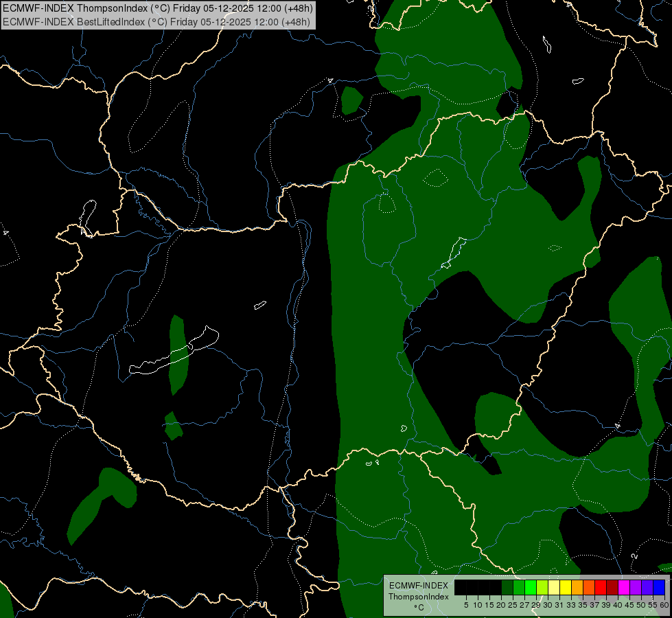Image resolution: width=672 pixels, height=618 pixels.
Task: Click the °C unit label in legend
Action: 419,608
